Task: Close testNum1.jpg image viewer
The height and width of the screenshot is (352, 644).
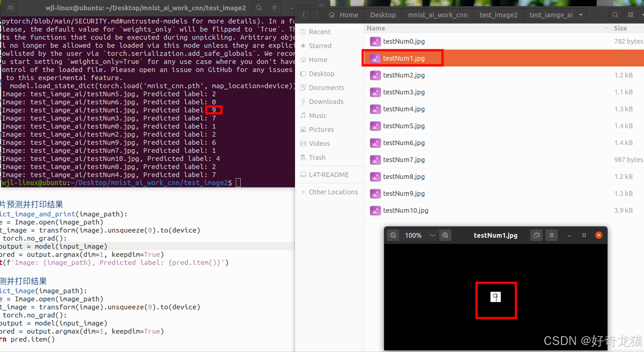Action: (599, 235)
